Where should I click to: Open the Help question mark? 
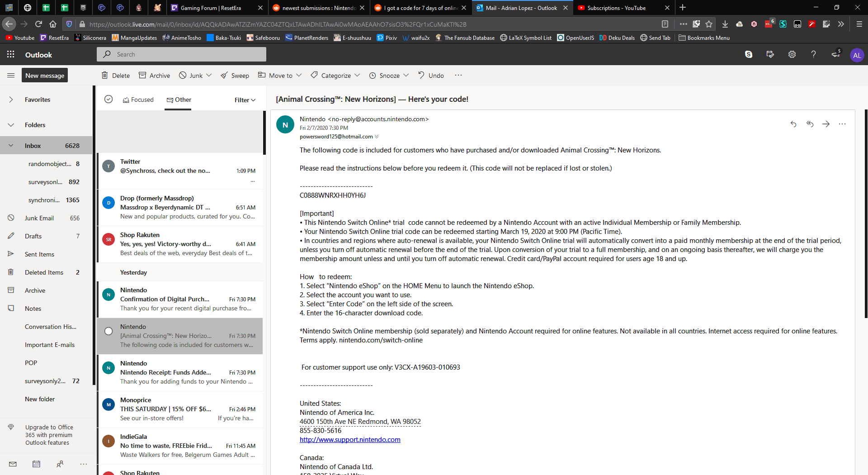(x=813, y=54)
